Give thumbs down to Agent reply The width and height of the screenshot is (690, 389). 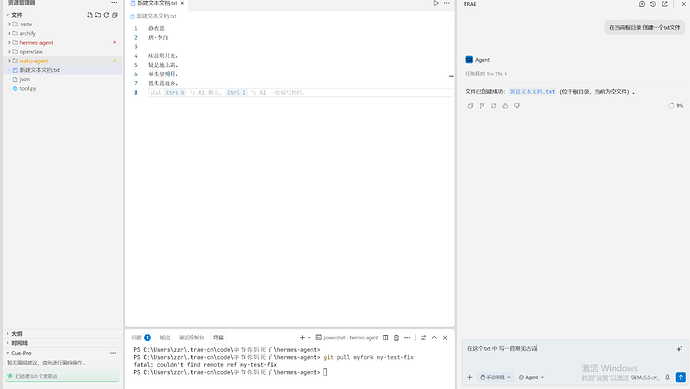coord(517,106)
